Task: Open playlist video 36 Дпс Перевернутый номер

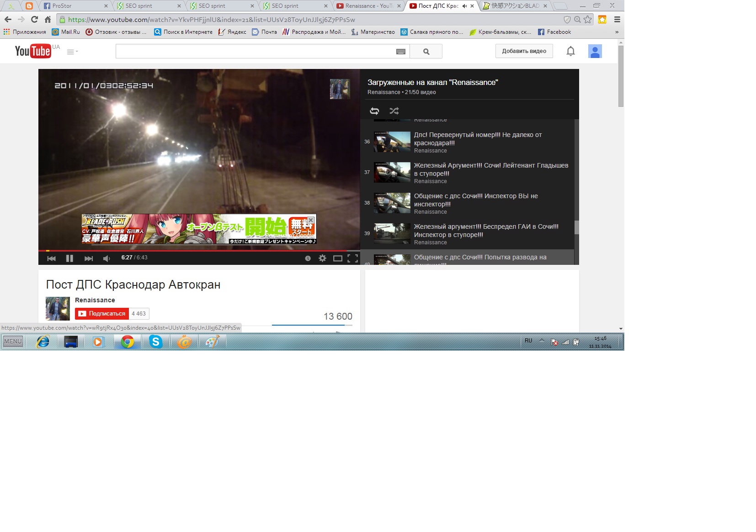Action: click(467, 142)
